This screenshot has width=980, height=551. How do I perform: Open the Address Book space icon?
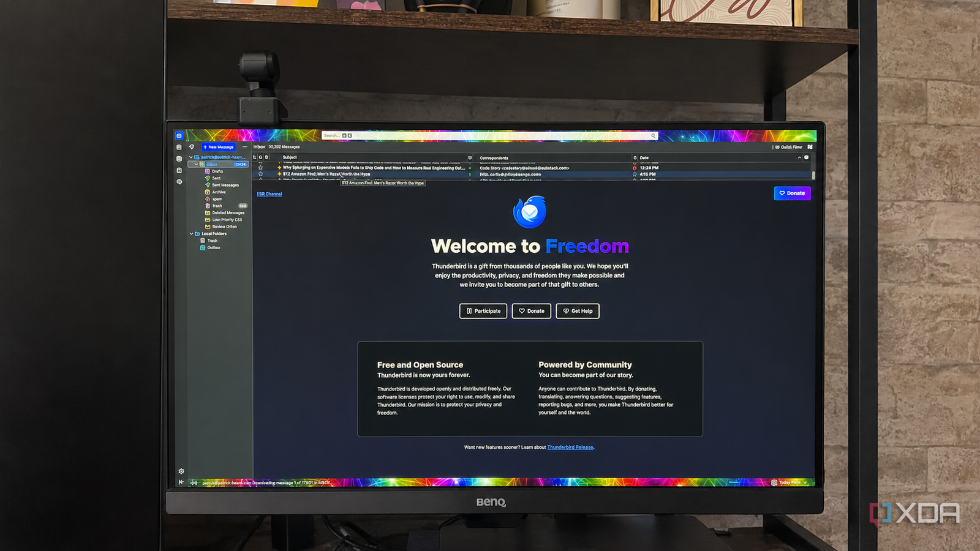(179, 147)
